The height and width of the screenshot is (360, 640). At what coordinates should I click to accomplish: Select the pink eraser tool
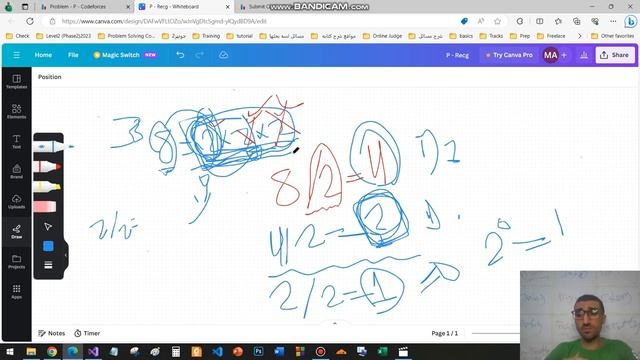tap(45, 207)
